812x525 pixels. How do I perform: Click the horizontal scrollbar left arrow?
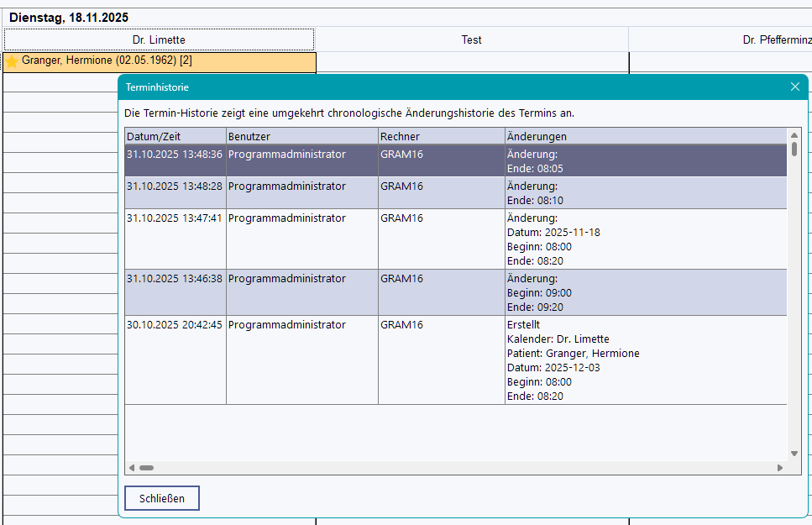click(132, 468)
